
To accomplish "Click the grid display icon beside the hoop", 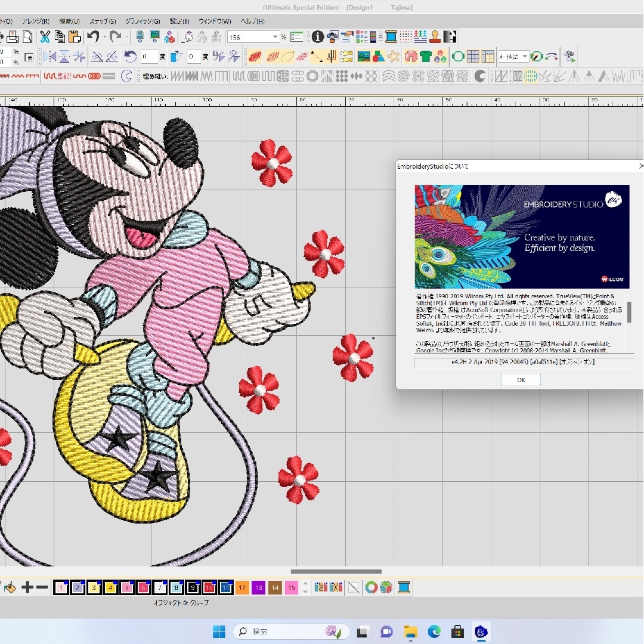I will pos(473,56).
